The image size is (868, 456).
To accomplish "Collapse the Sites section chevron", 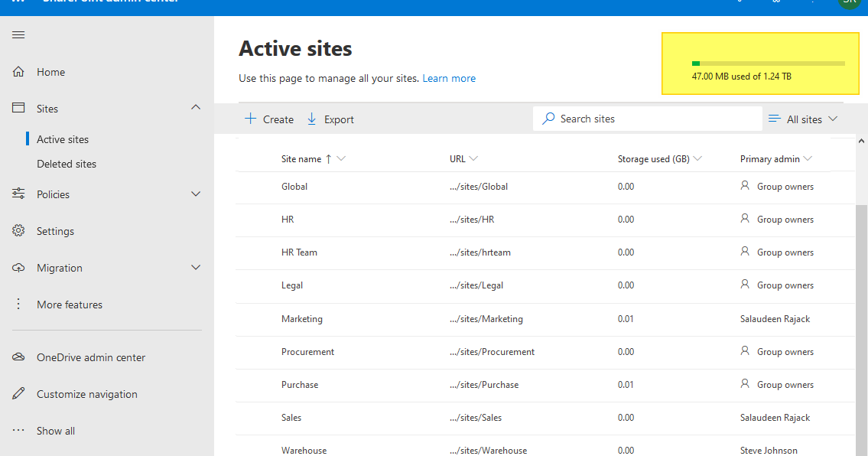I will 195,107.
